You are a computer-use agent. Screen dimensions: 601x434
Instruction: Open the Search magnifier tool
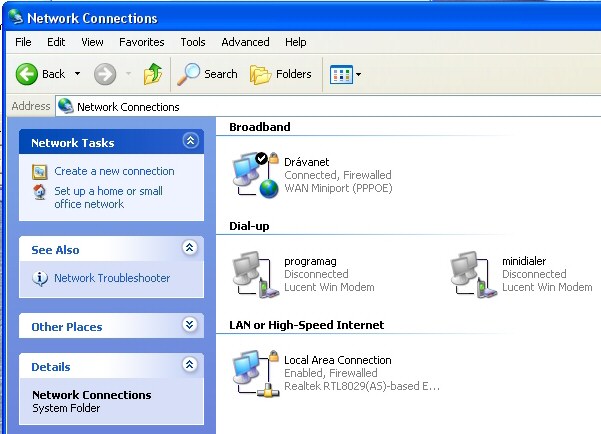207,74
